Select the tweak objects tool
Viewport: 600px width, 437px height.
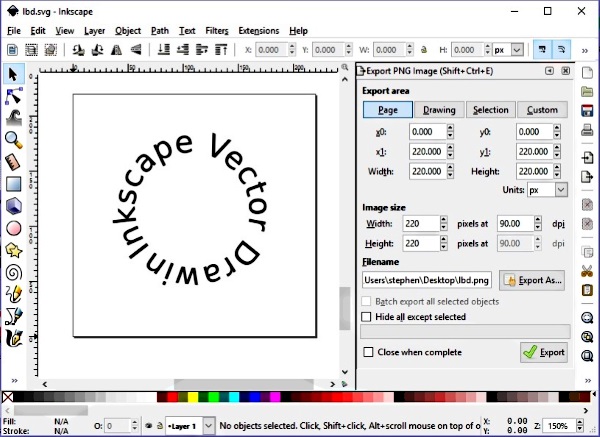pos(14,118)
